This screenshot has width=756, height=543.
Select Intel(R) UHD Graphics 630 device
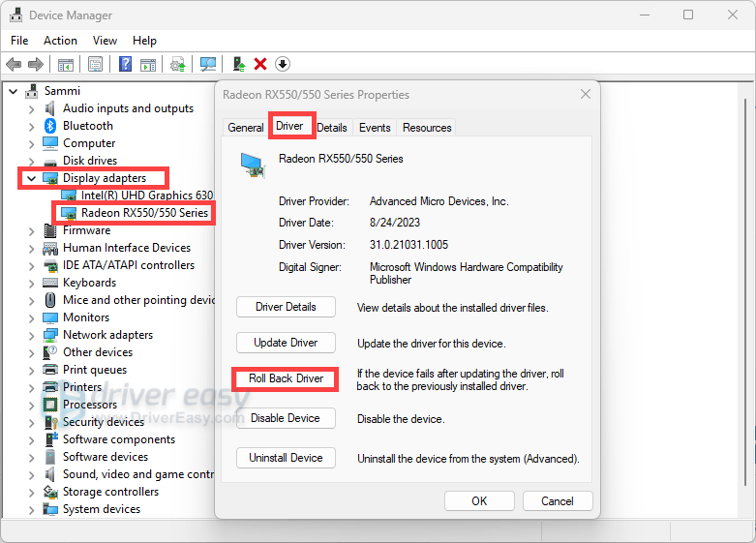click(146, 196)
